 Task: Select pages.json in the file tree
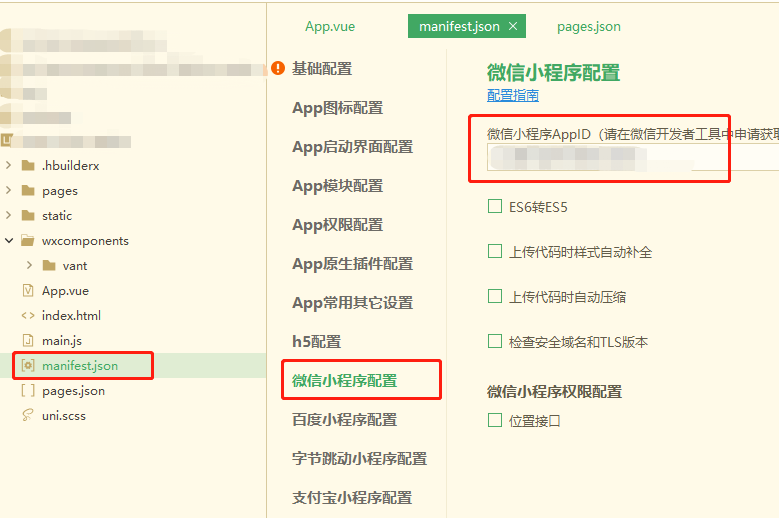(74, 391)
